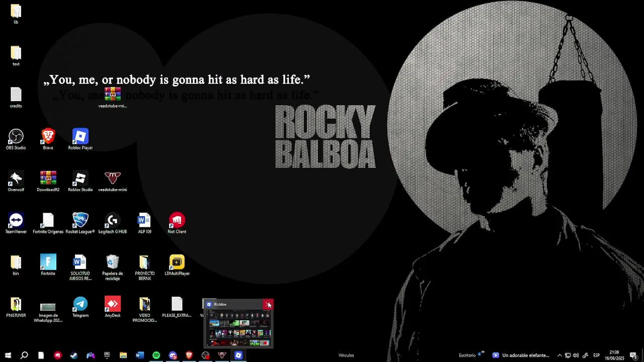
Task: Open the notification center icon
Action: pyautogui.click(x=633, y=355)
